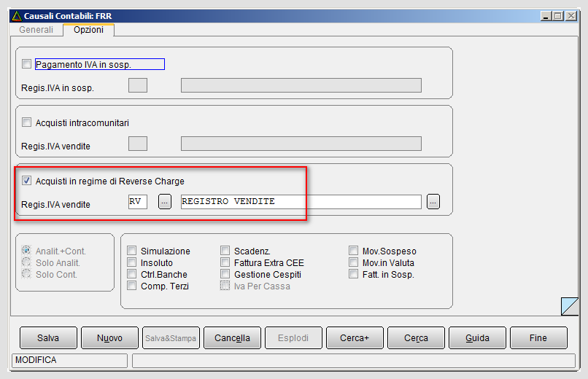588x379 pixels.
Task: Click the triangle app icon in title bar
Action: click(x=17, y=16)
